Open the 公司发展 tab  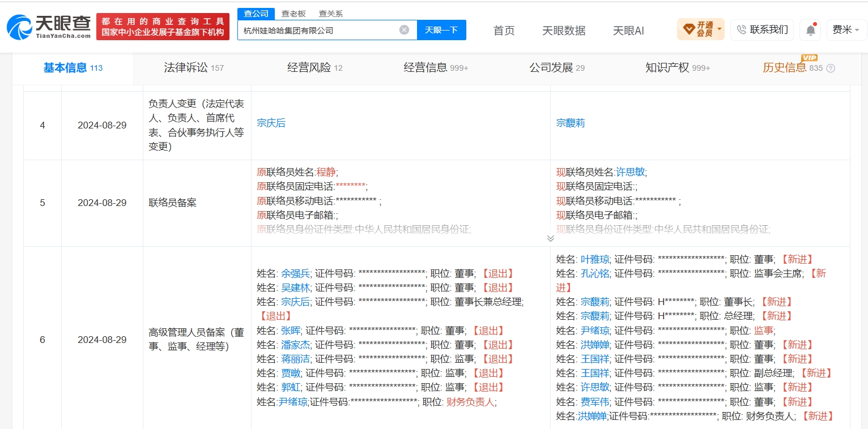point(557,68)
